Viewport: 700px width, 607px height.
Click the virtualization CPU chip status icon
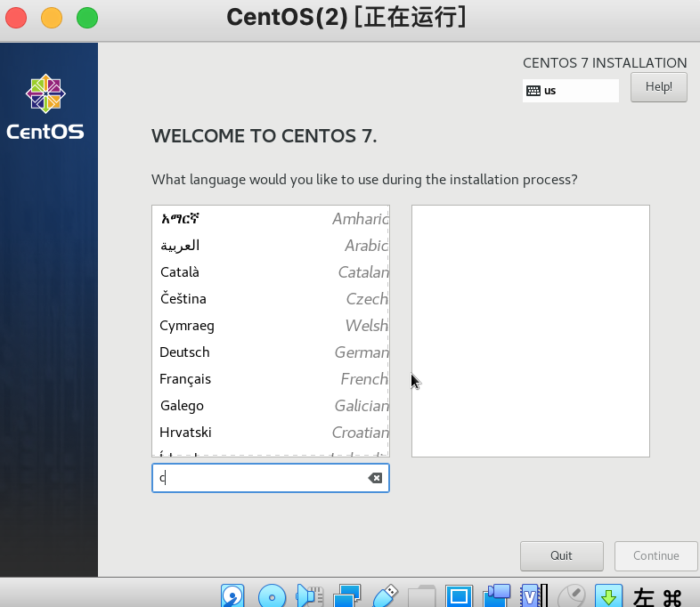point(534,595)
